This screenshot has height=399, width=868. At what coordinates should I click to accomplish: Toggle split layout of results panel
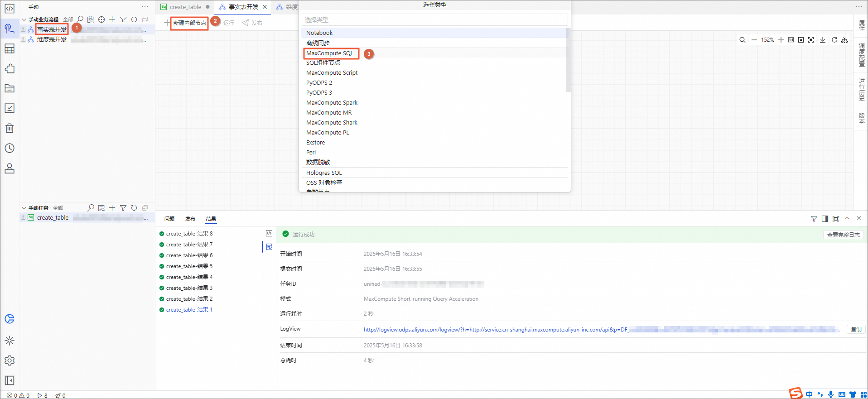pyautogui.click(x=825, y=219)
